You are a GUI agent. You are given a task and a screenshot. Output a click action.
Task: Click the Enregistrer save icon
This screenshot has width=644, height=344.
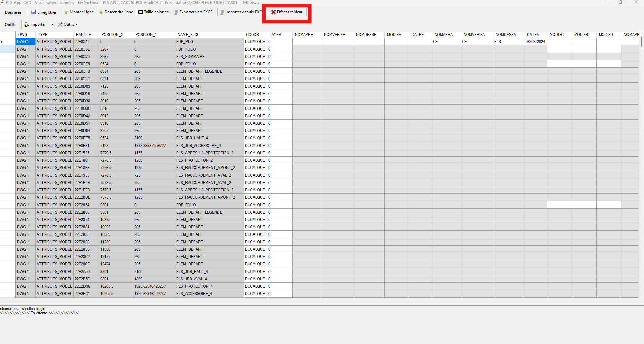(x=34, y=12)
